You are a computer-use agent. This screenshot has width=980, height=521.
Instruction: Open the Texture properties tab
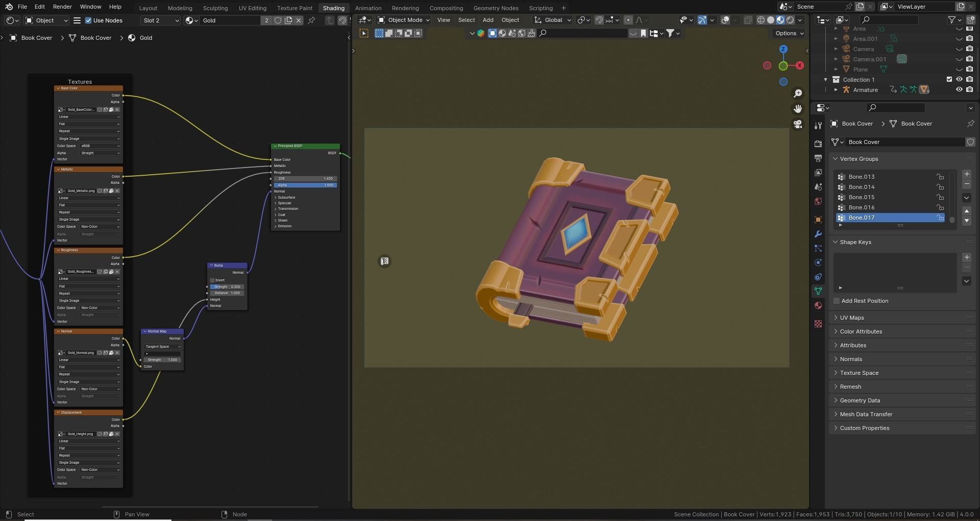coord(818,324)
